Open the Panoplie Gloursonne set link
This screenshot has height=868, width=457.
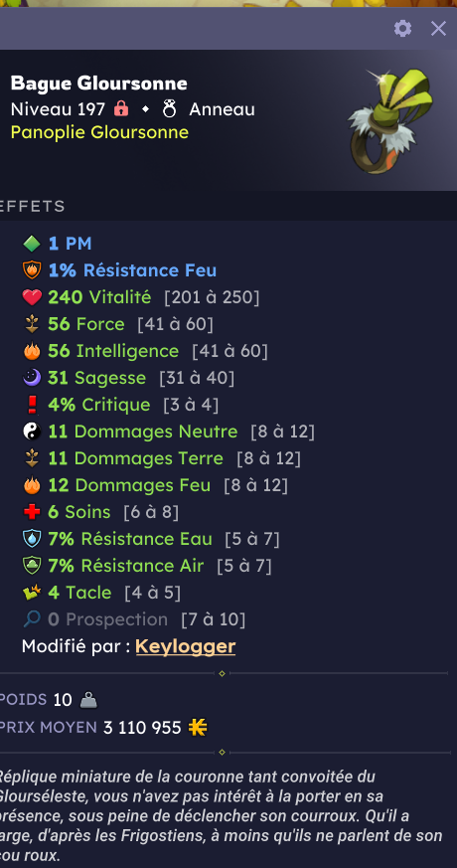pos(99,132)
